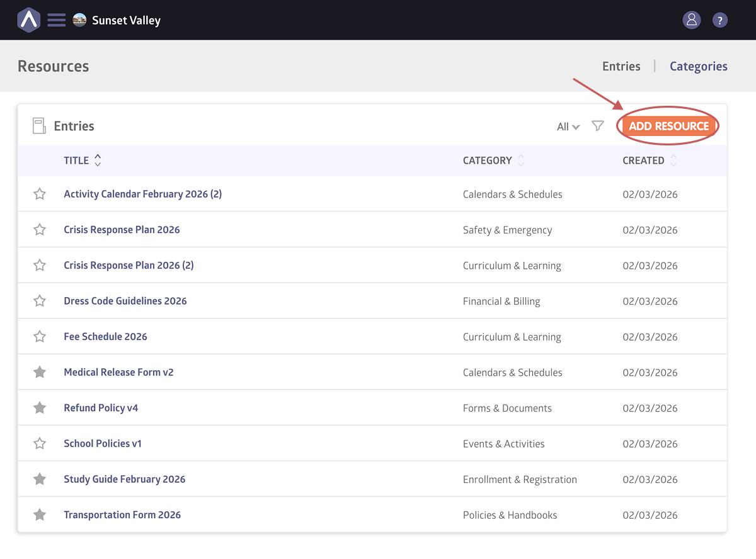Click the Sunset Valley school avatar
756x559 pixels.
(79, 20)
